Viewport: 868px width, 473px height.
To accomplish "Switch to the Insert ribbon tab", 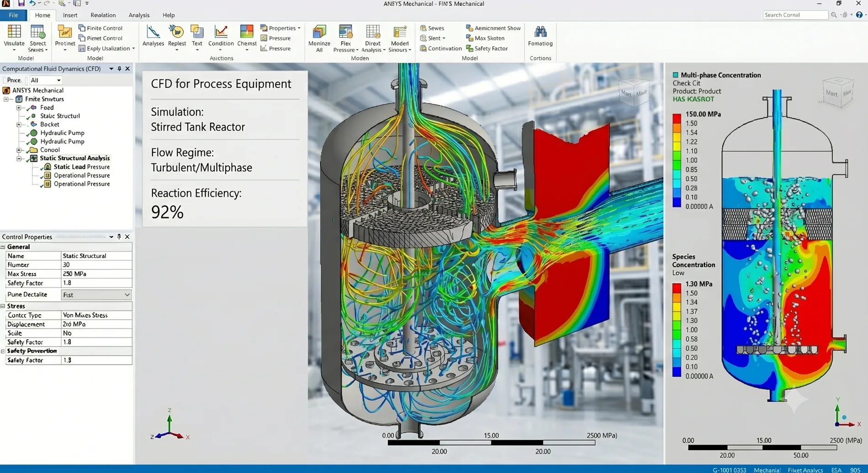I will (x=70, y=15).
